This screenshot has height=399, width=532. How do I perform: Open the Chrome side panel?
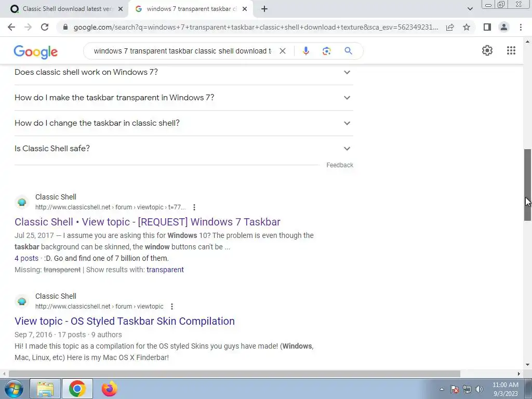coord(487,27)
